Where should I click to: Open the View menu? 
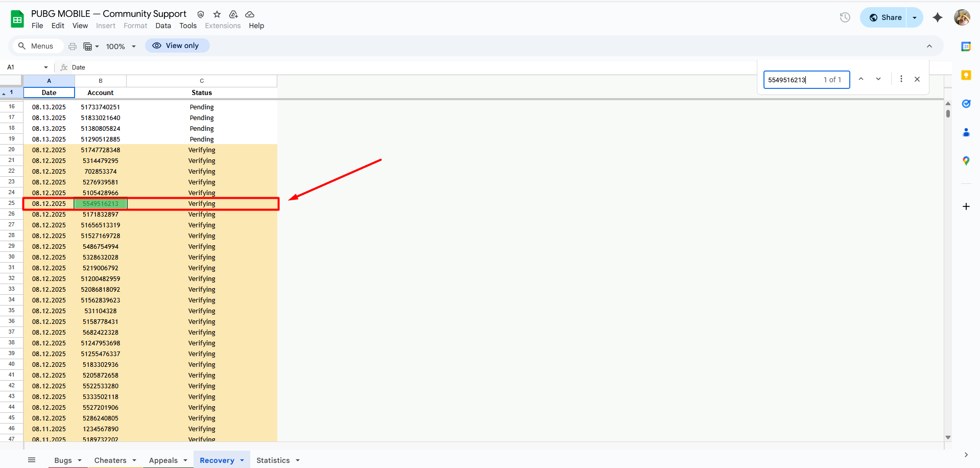80,26
